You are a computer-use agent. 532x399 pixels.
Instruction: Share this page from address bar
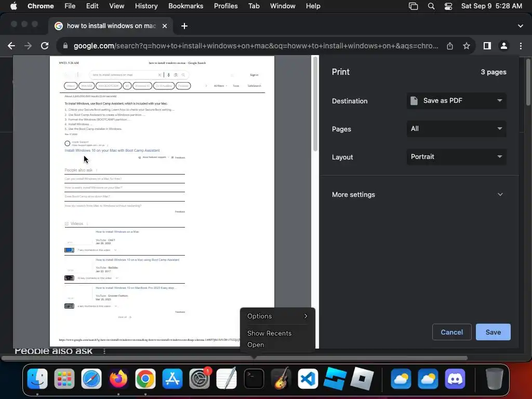click(450, 46)
